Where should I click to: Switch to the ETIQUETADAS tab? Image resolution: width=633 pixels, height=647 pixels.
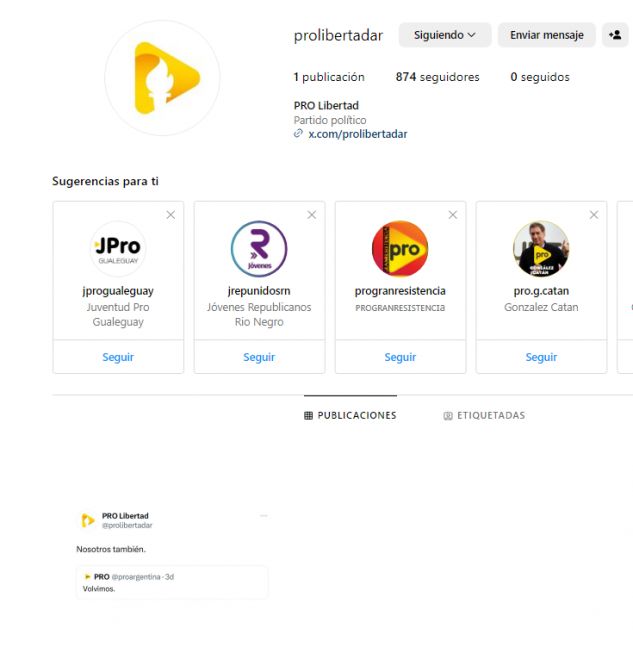(x=484, y=416)
